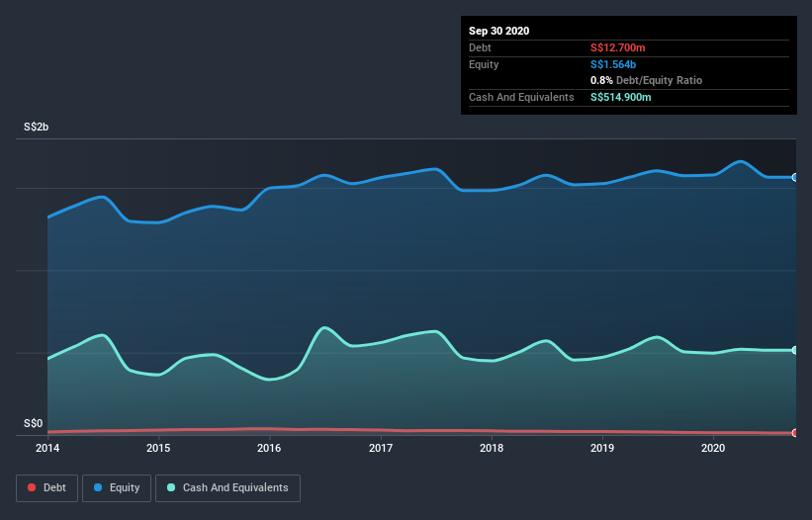Click the 2019 x-axis label
This screenshot has width=812, height=520.
pos(602,448)
